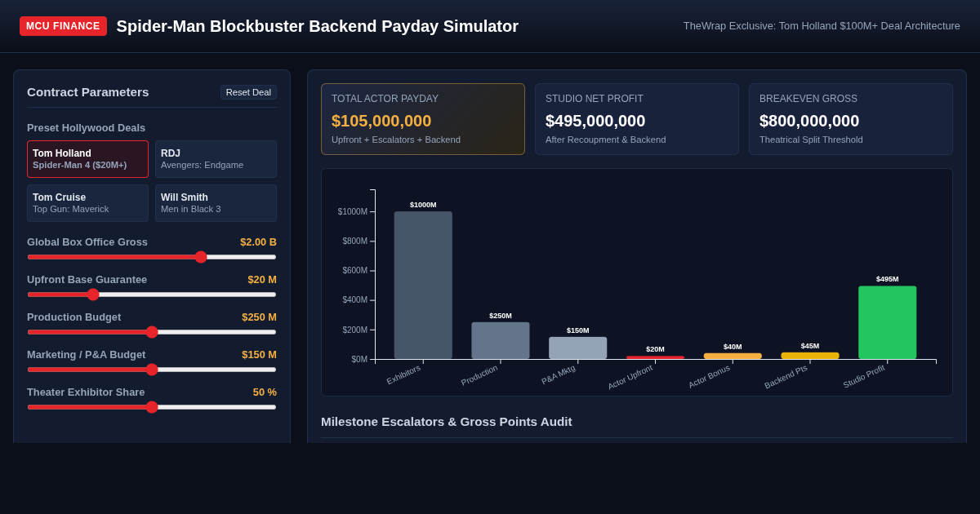Click the $20M label above Actor Upfront bar
The height and width of the screenshot is (514, 980).
click(655, 349)
